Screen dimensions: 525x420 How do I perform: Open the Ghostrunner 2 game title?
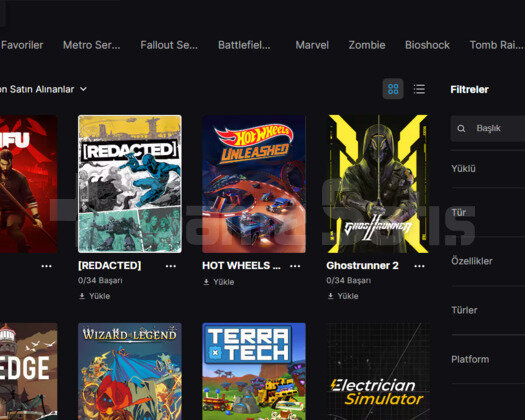[x=363, y=266]
